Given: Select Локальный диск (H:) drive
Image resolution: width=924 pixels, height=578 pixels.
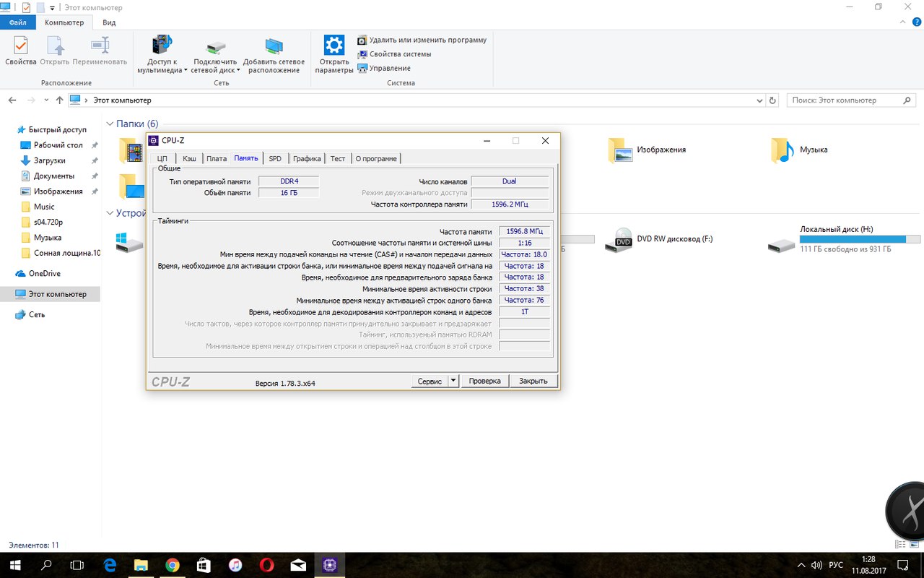Looking at the screenshot, I should pyautogui.click(x=845, y=239).
